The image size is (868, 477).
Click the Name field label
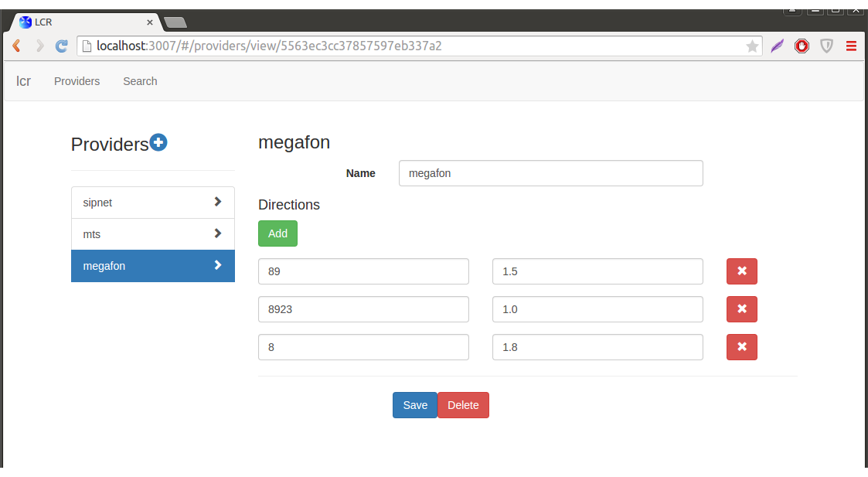click(x=360, y=173)
